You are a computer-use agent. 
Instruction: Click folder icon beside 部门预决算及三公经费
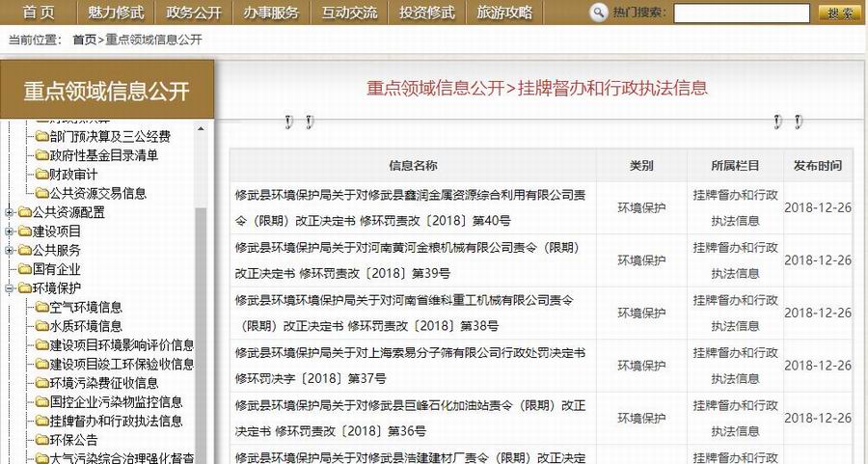pyautogui.click(x=42, y=136)
